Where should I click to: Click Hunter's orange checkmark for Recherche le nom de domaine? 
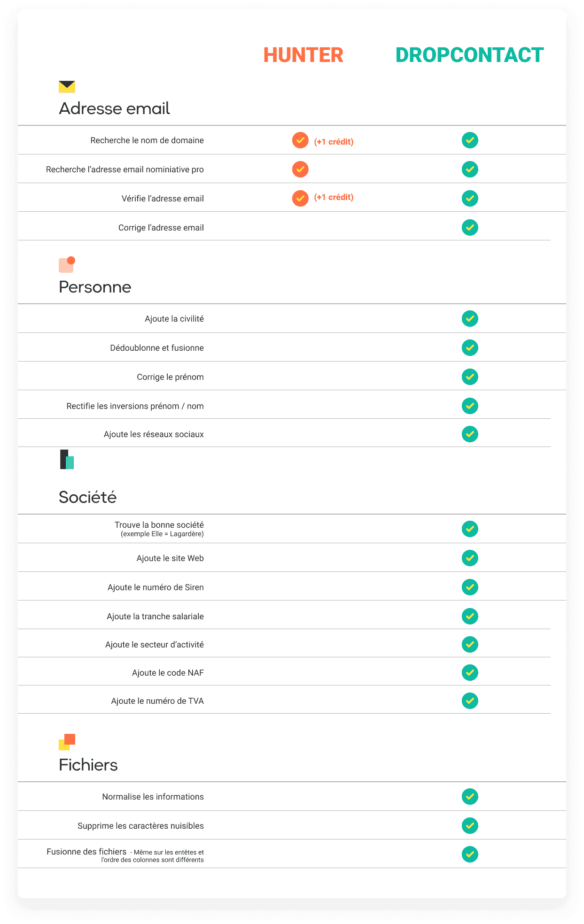click(300, 140)
